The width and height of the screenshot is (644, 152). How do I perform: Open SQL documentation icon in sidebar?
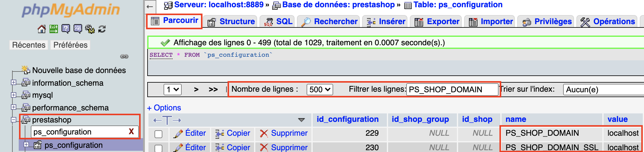tap(78, 29)
